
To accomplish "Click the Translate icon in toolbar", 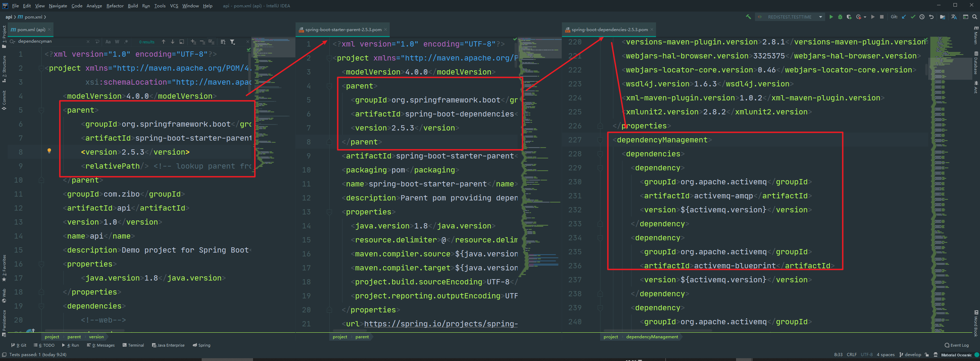I will click(x=954, y=17).
